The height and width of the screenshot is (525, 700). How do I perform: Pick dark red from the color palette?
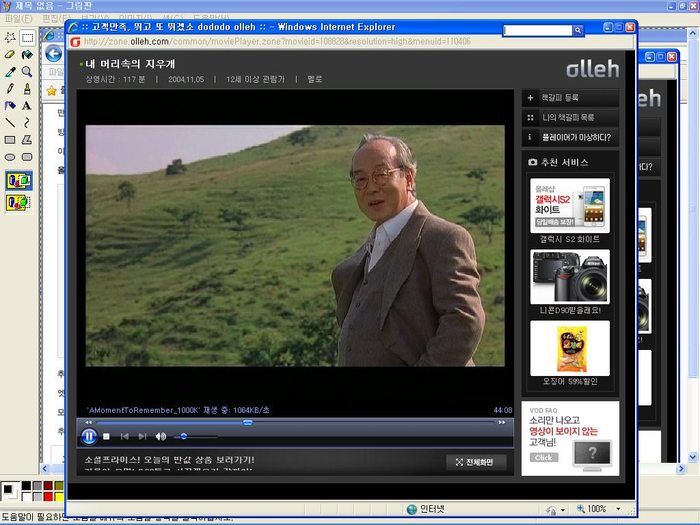(48, 486)
